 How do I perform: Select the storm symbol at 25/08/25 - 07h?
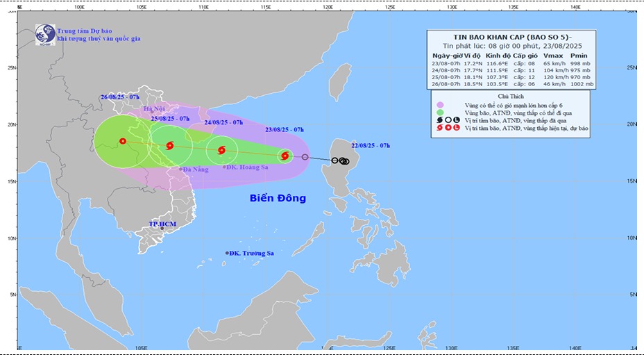pos(170,145)
